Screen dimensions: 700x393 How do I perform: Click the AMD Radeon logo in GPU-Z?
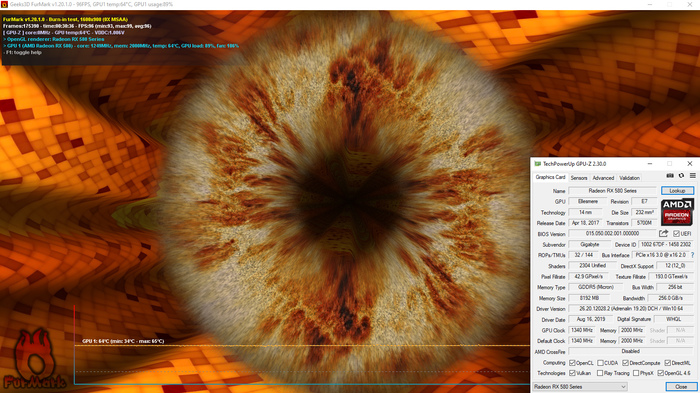[677, 212]
